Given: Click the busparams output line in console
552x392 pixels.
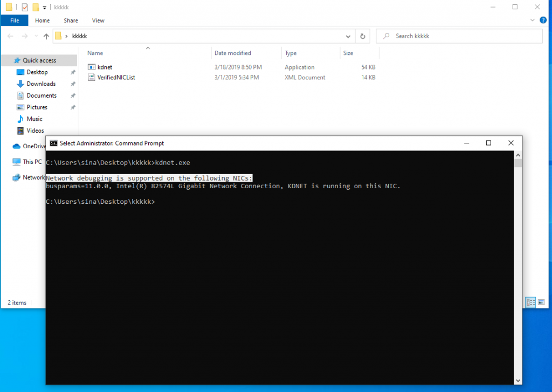Looking at the screenshot, I should click(223, 186).
